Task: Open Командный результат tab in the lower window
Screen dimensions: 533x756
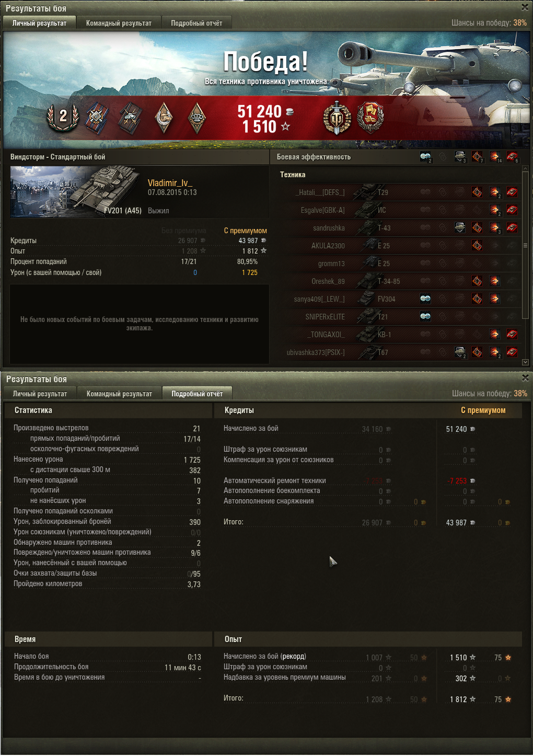Action: point(119,394)
